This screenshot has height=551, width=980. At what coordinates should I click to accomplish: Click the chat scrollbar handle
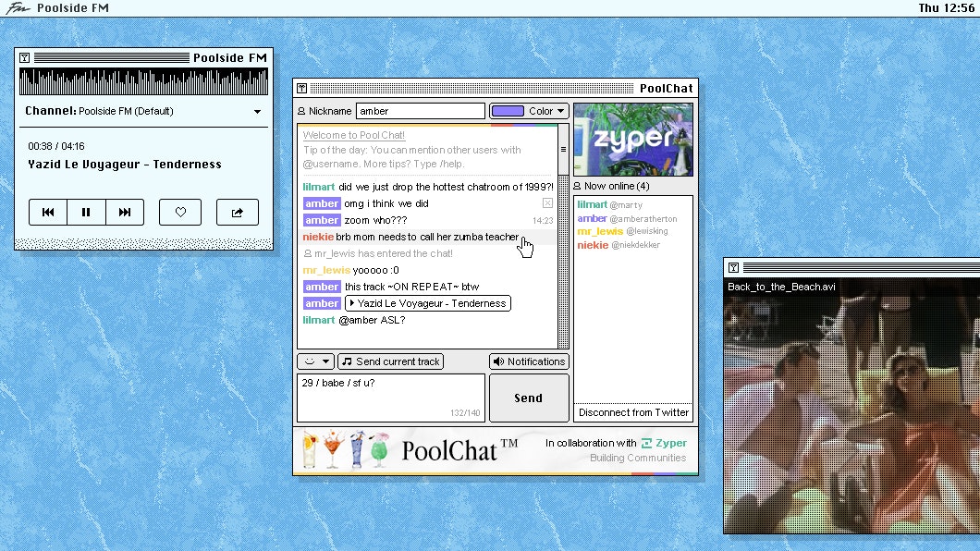click(x=563, y=150)
